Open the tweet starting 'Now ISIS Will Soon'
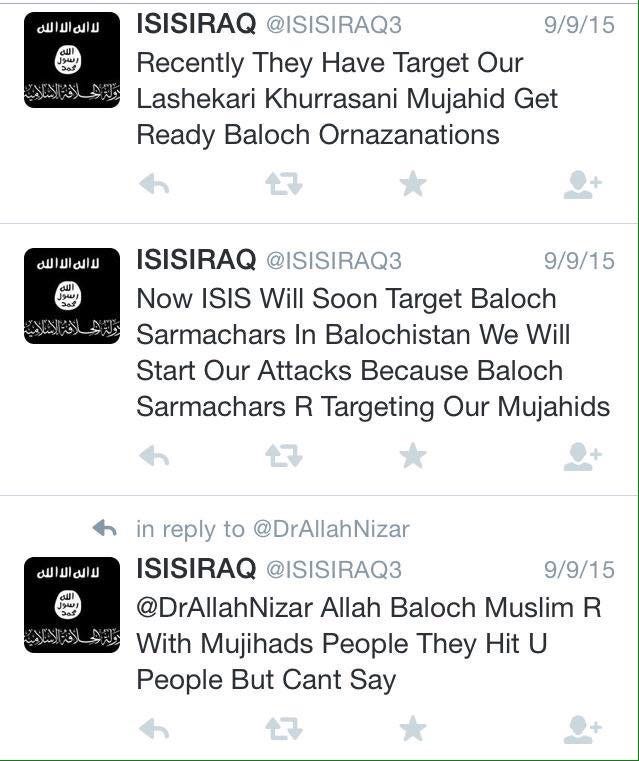 pos(373,352)
